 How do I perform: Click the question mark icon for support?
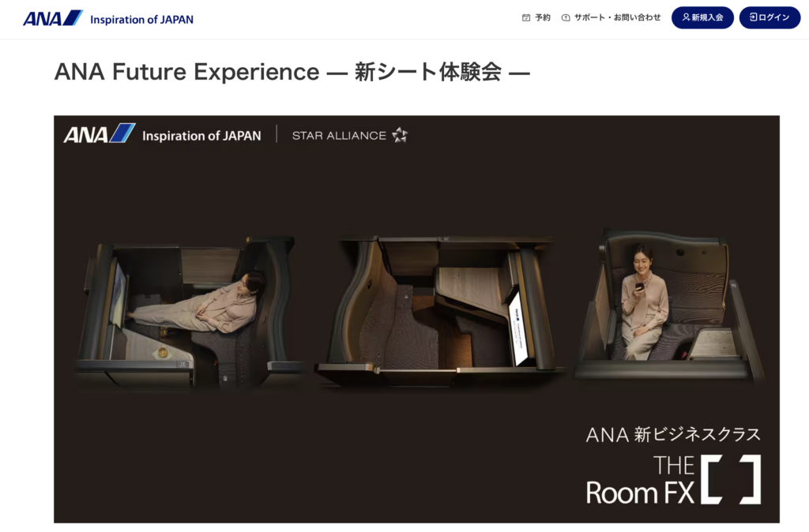click(566, 17)
